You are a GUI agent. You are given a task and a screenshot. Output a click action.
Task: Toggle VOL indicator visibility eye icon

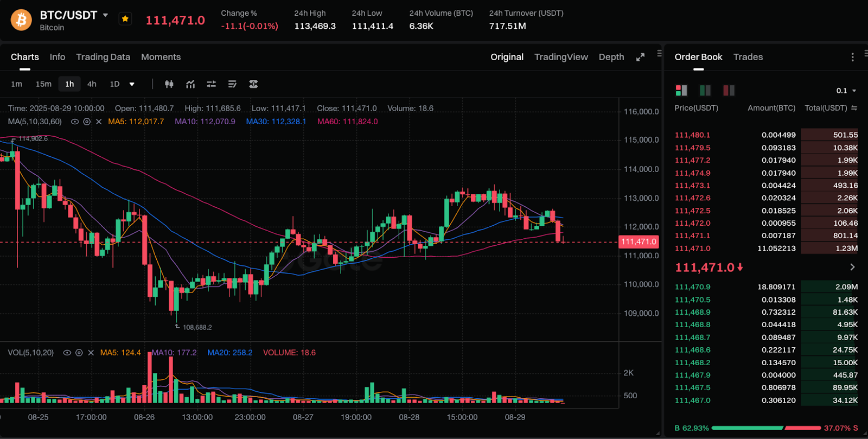(67, 353)
